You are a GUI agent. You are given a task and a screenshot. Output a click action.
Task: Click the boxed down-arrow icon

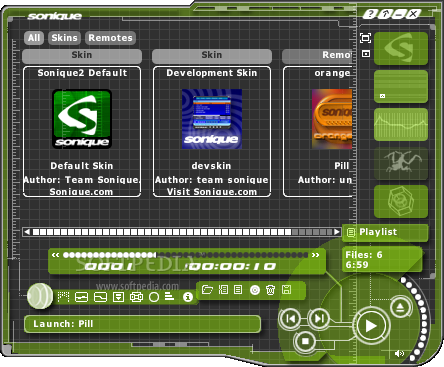118,297
